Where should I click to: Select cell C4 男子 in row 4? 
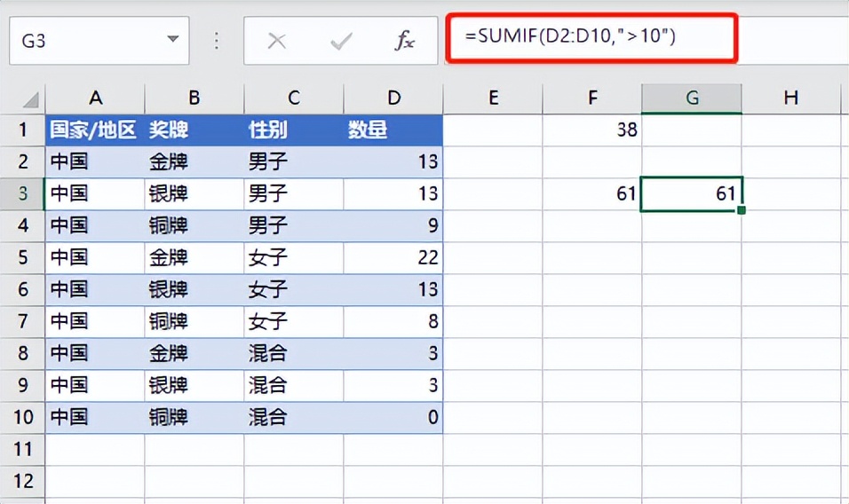(x=293, y=225)
